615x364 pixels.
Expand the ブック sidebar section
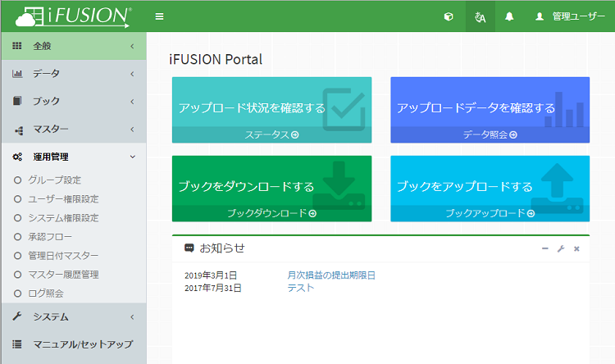[73, 102]
